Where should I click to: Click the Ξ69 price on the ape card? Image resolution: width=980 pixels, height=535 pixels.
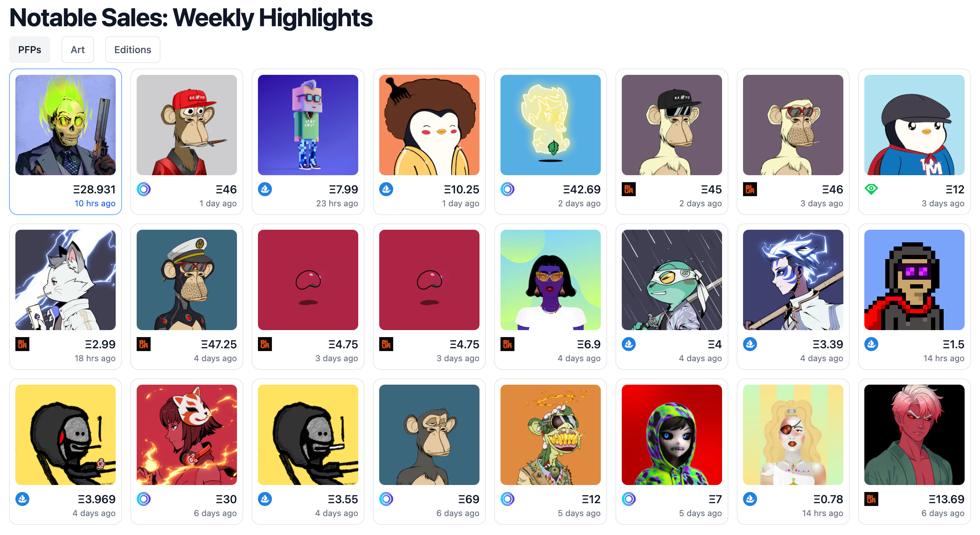pyautogui.click(x=468, y=499)
